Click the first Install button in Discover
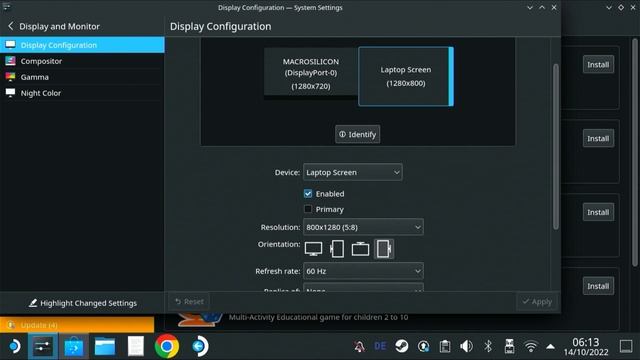This screenshot has width=640, height=360. point(598,64)
